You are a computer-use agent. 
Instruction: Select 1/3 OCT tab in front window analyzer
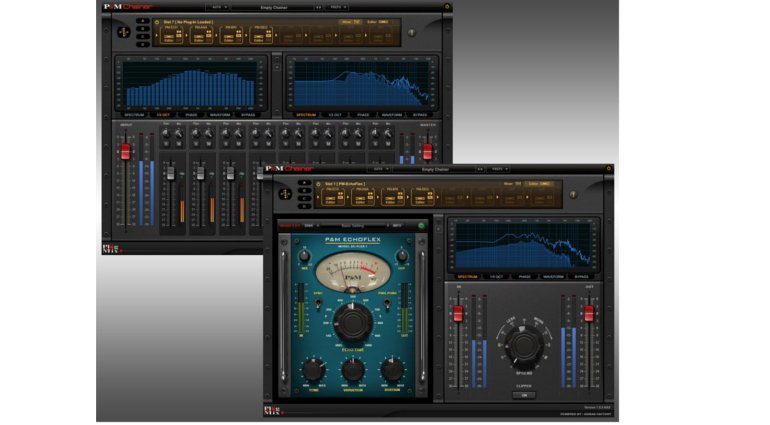click(x=496, y=277)
